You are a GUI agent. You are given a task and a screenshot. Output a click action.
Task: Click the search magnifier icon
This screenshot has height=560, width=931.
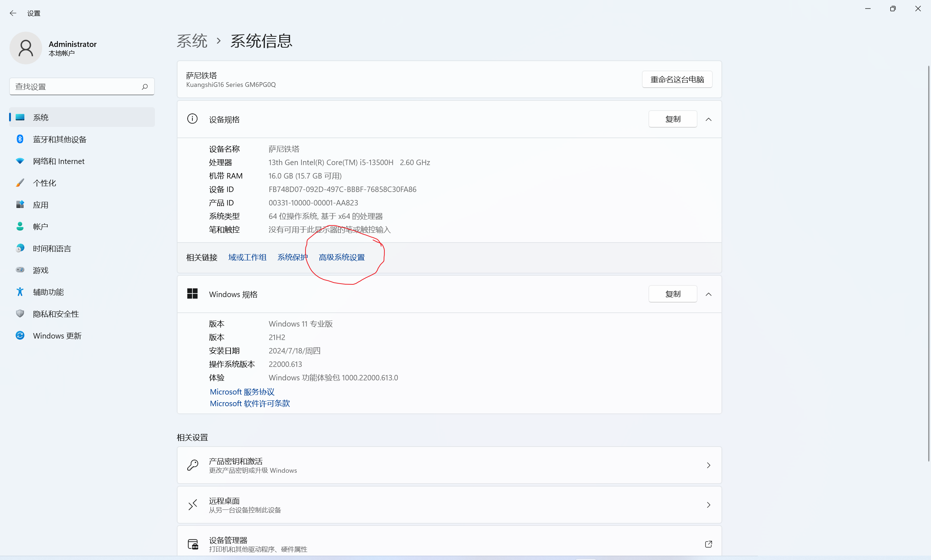144,87
